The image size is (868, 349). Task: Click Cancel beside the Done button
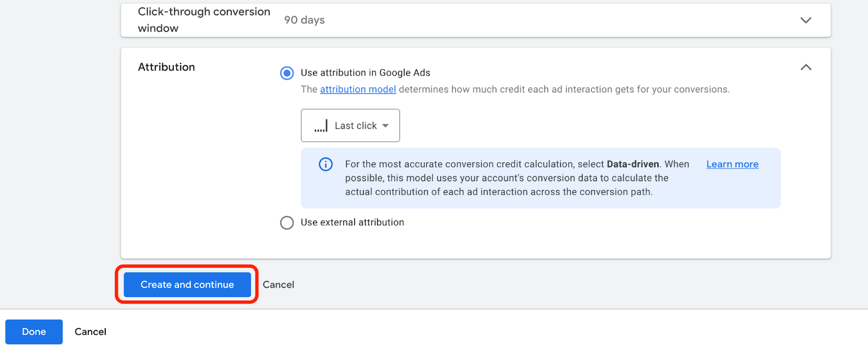[x=90, y=332]
